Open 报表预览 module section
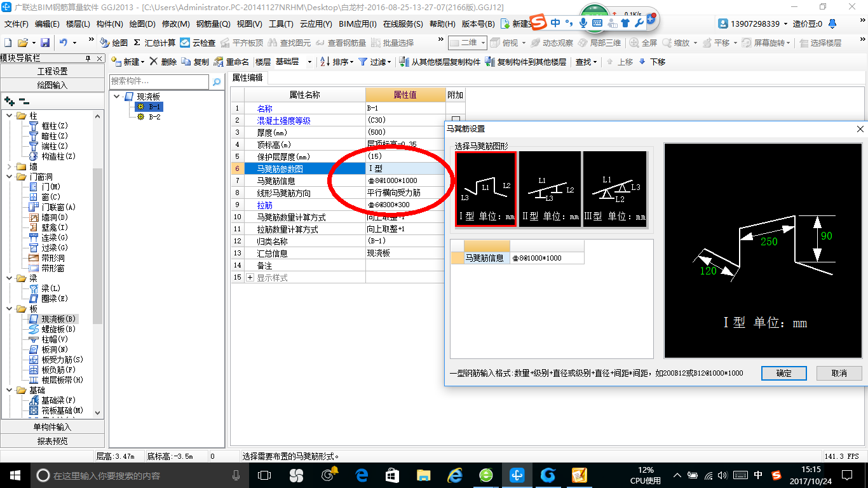This screenshot has width=868, height=488. pyautogui.click(x=51, y=440)
